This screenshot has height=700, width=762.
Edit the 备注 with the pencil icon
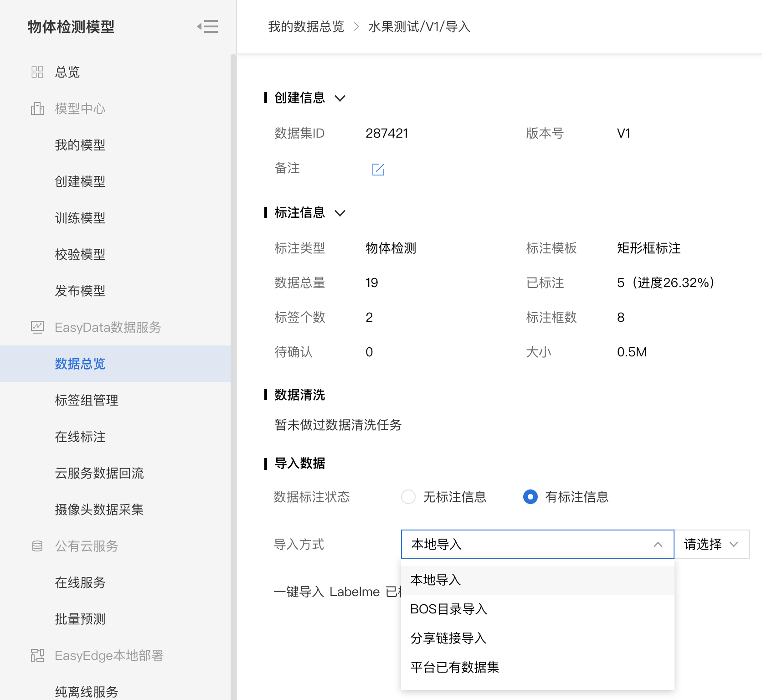click(378, 169)
